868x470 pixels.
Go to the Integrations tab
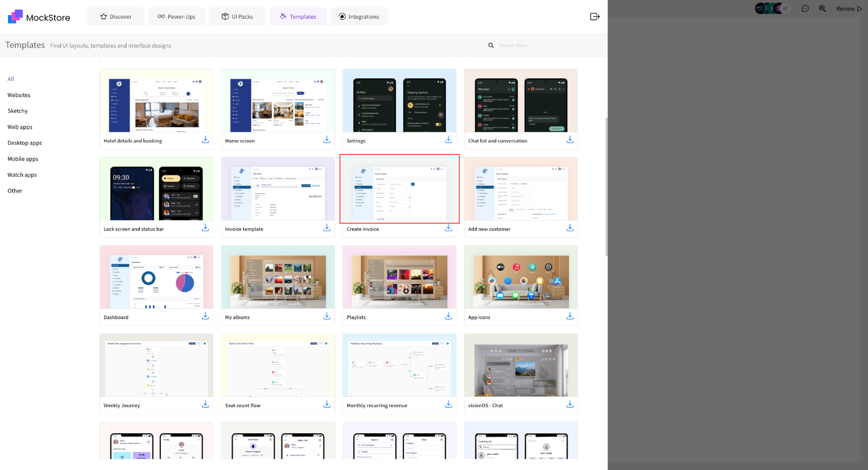359,16
